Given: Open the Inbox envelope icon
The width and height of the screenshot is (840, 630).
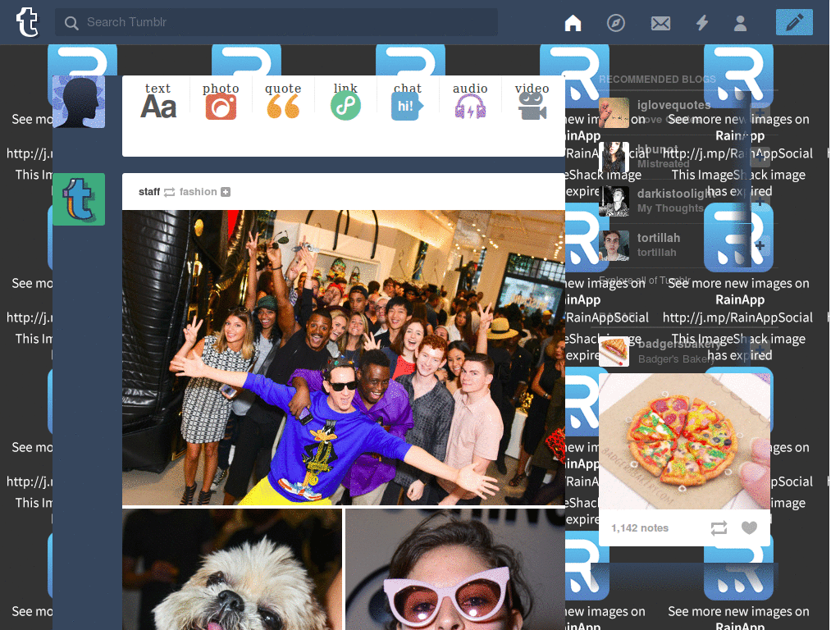Looking at the screenshot, I should point(660,23).
